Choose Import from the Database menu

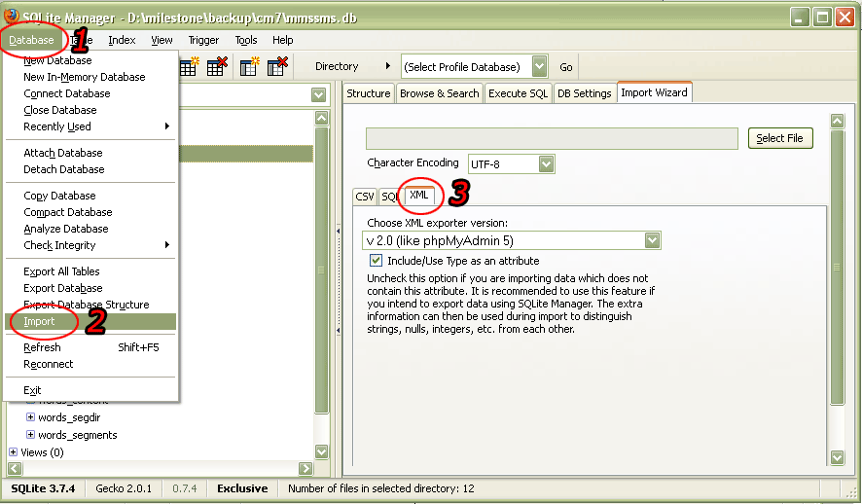point(90,321)
